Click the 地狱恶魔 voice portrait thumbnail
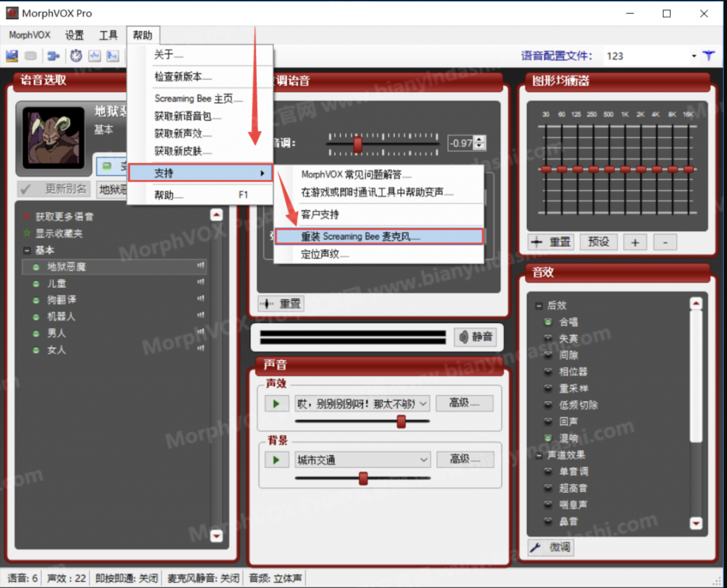727x588 pixels. (53, 137)
